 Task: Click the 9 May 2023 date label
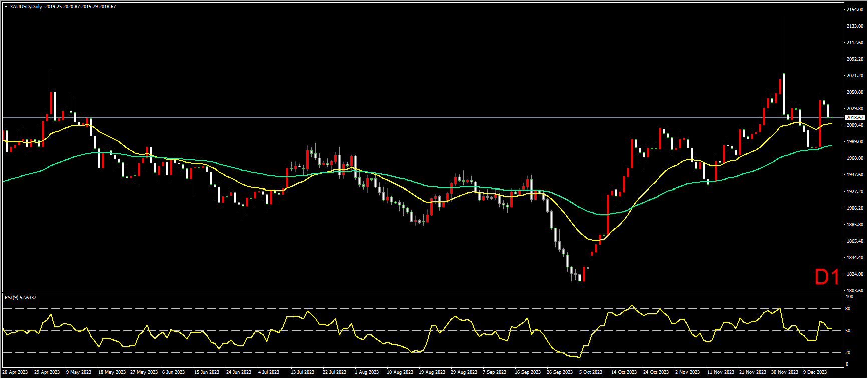pyautogui.click(x=79, y=373)
